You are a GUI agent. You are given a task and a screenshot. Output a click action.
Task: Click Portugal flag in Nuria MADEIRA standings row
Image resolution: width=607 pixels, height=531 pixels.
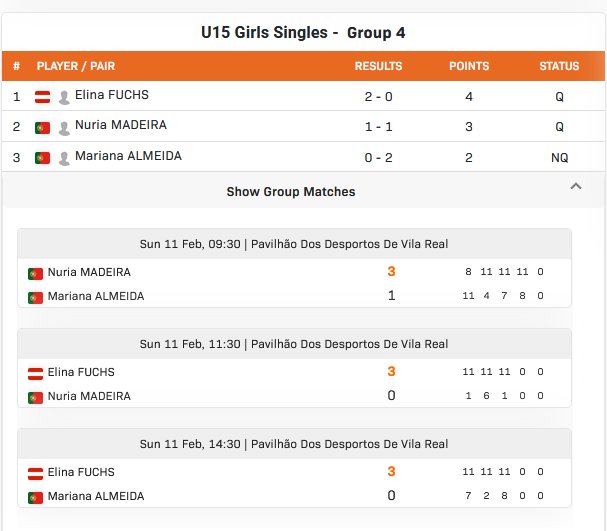[x=42, y=128]
